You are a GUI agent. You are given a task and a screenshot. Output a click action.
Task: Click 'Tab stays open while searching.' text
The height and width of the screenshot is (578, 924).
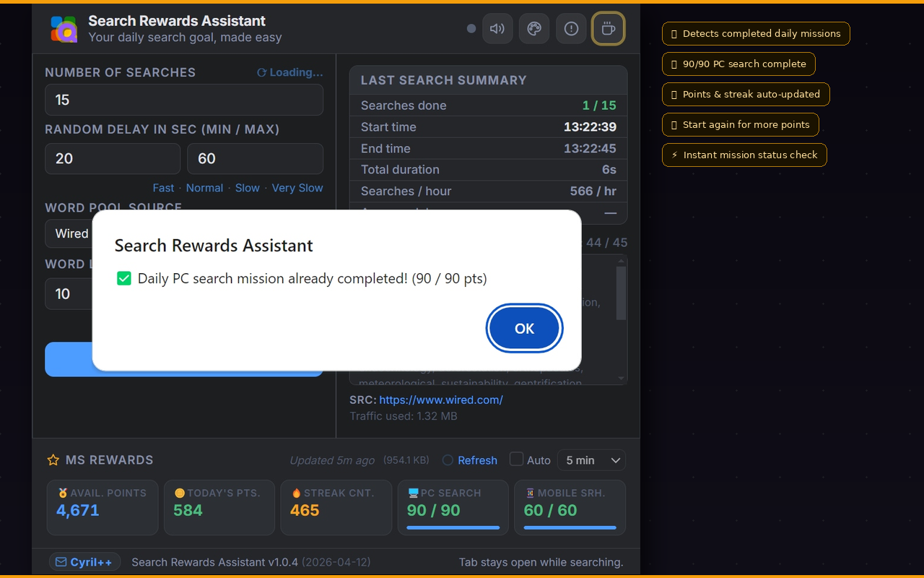click(x=541, y=562)
